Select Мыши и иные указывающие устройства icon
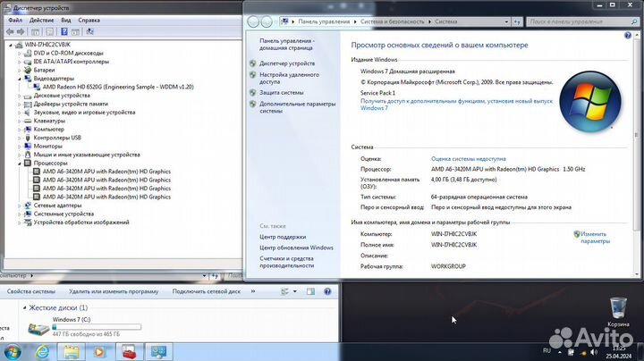Viewport: 644px width, 361px height. (28, 155)
